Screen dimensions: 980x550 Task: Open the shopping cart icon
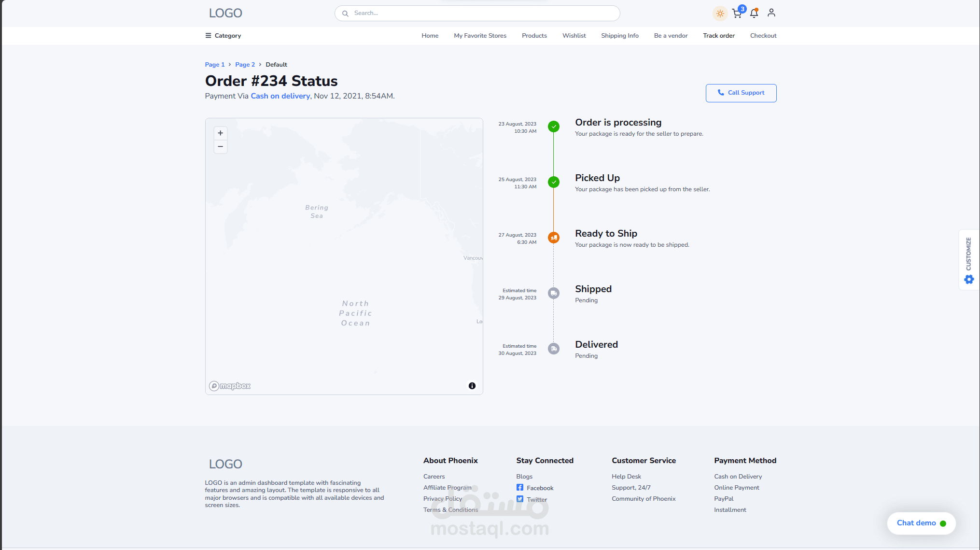[737, 14]
